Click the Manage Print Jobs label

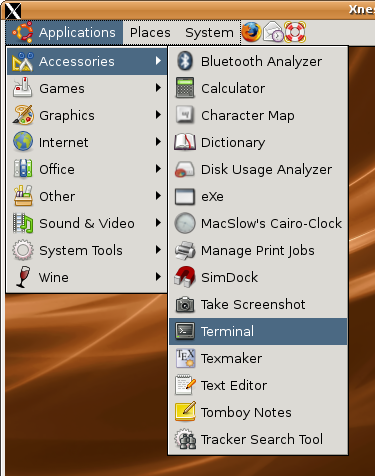258,251
